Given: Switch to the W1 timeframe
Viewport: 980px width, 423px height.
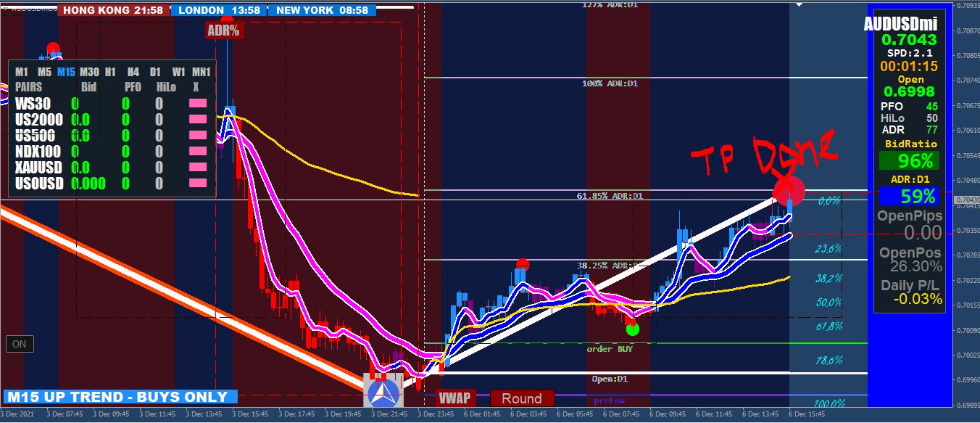Looking at the screenshot, I should coord(178,72).
